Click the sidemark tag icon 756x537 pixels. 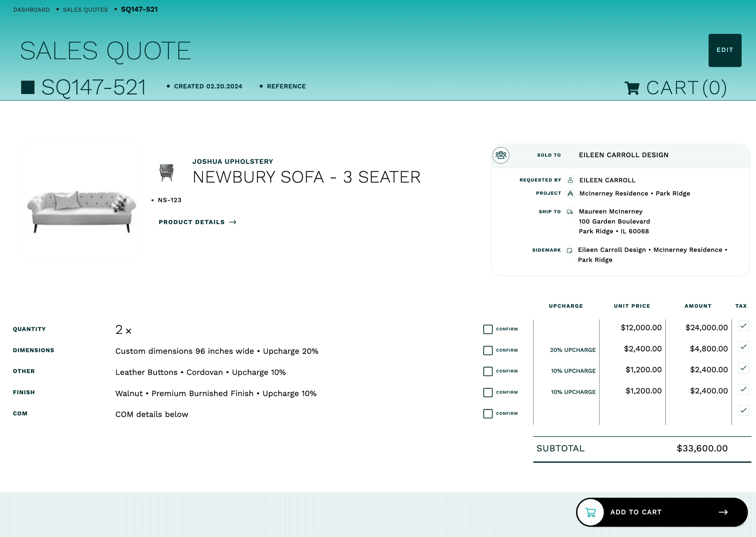(570, 251)
